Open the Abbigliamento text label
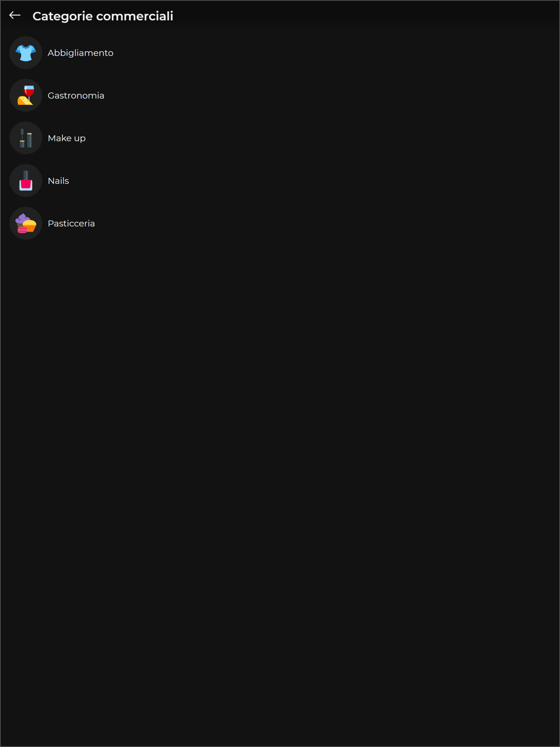This screenshot has height=747, width=560. point(81,53)
